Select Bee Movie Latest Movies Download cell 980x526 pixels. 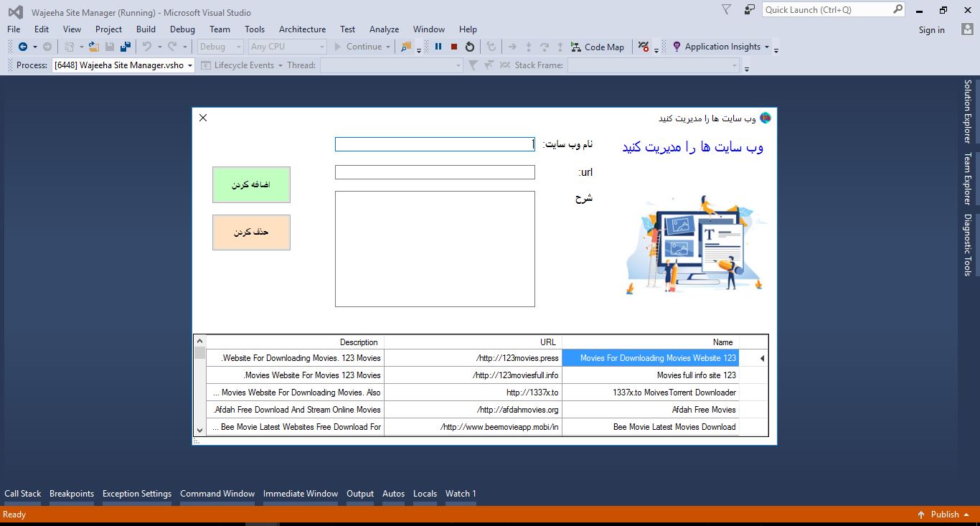tap(651, 427)
